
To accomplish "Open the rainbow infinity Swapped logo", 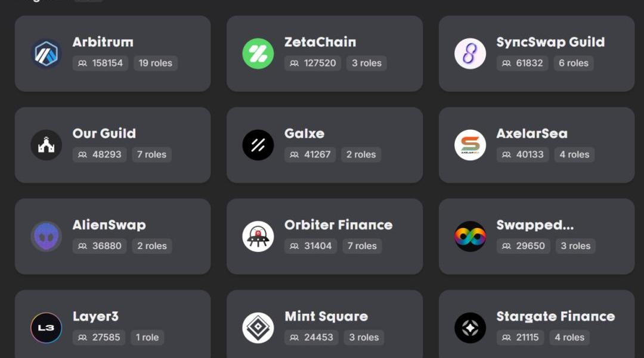I will [470, 236].
